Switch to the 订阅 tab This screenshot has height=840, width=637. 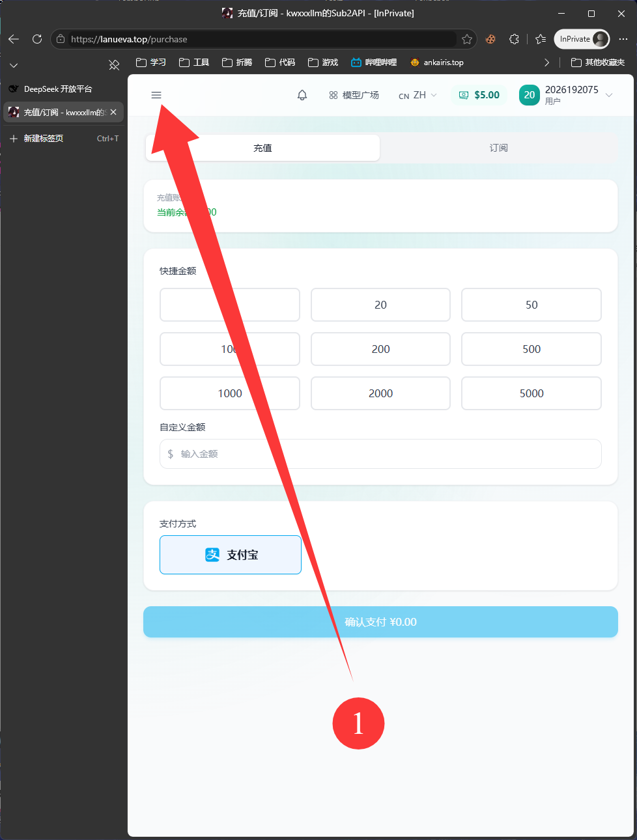(x=499, y=148)
